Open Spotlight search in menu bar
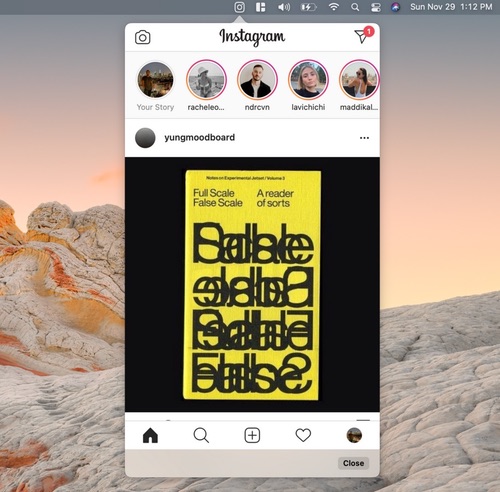Image resolution: width=500 pixels, height=492 pixels. tap(355, 7)
